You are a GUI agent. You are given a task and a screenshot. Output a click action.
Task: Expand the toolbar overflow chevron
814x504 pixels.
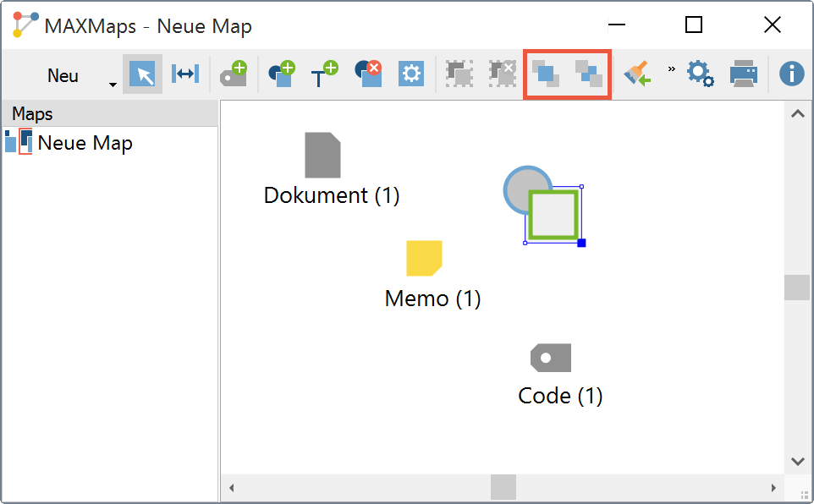(x=671, y=68)
